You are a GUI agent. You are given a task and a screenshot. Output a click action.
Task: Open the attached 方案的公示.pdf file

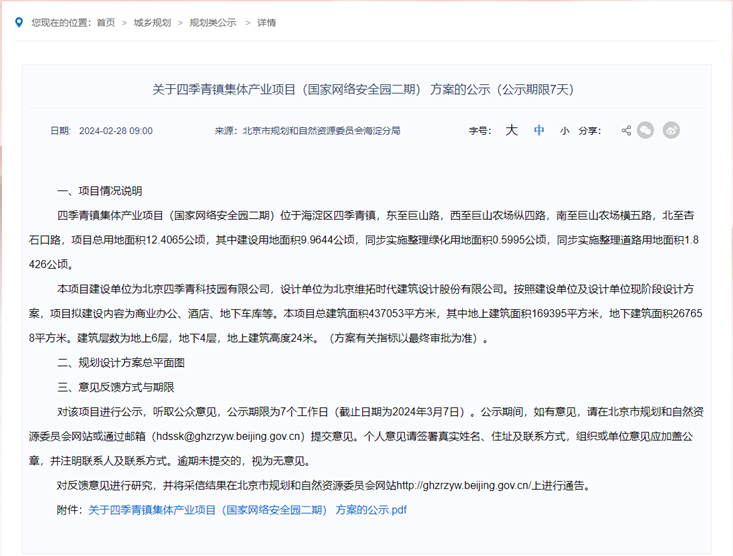tap(247, 510)
